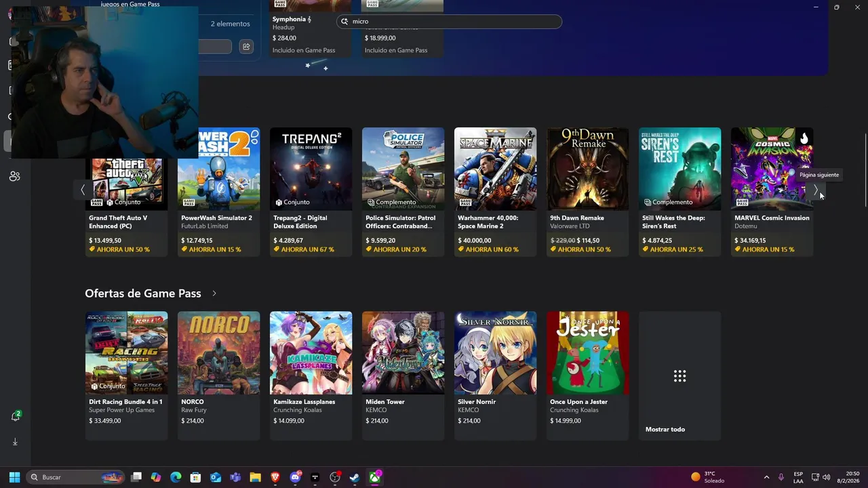The image size is (868, 488).
Task: Open OBS Studio from the taskbar
Action: tap(335, 477)
